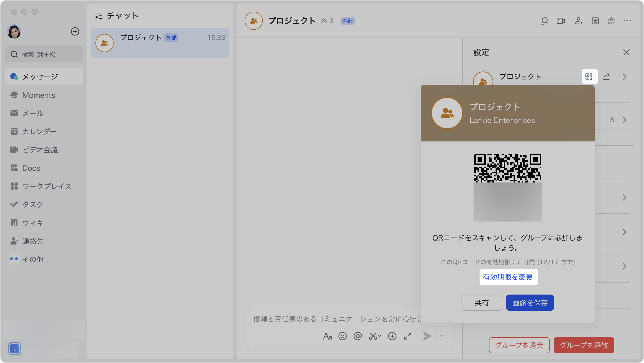Open the scissors screenshot tool in the composer
The height and width of the screenshot is (363, 644).
point(373,336)
